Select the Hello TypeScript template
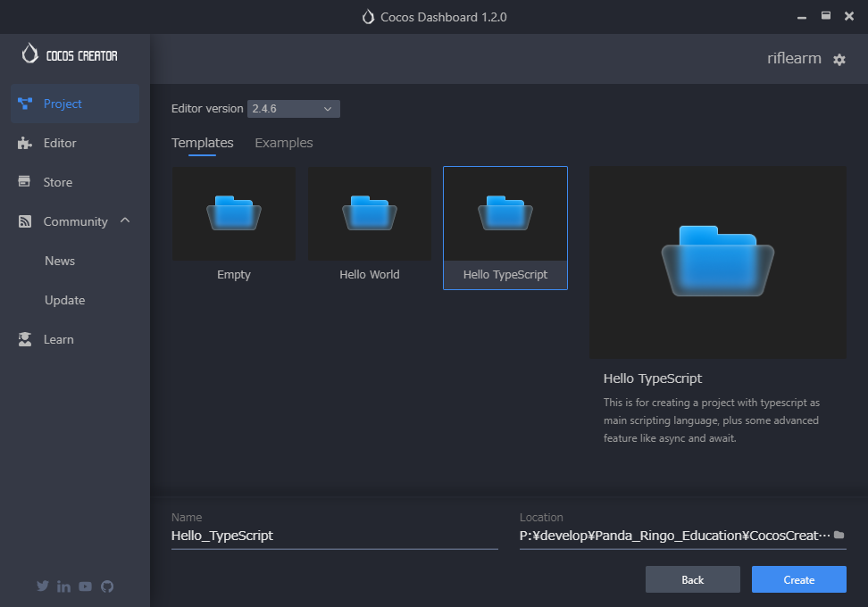This screenshot has width=868, height=607. coord(505,228)
